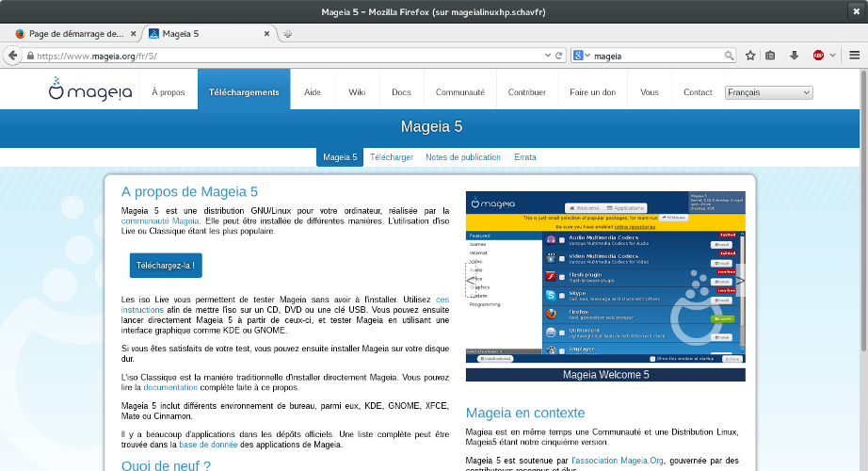Follow the 'l'association Mageia.Org' link
Viewport: 868px width, 471px height.
coord(618,461)
